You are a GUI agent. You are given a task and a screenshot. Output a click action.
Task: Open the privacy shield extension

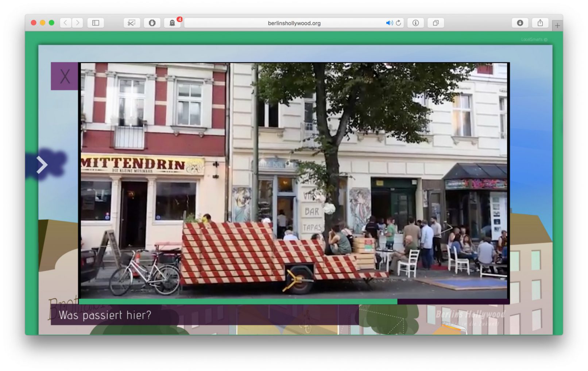pyautogui.click(x=152, y=23)
